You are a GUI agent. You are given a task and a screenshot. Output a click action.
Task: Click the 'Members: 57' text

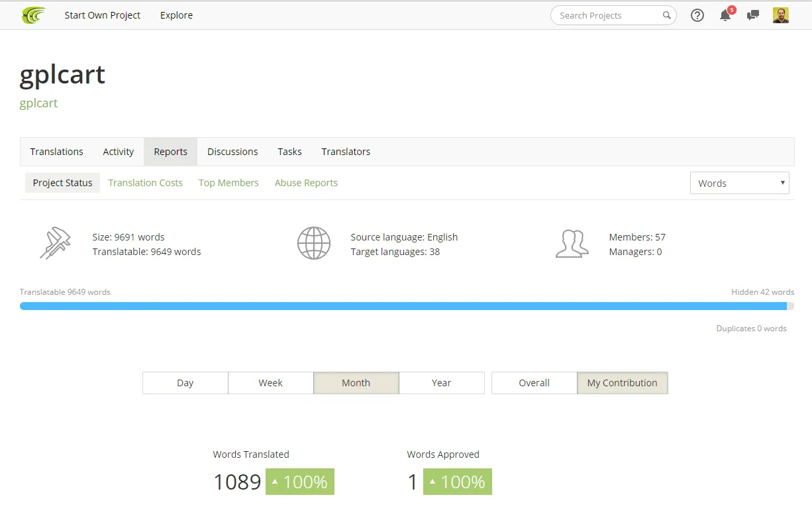[x=637, y=237]
